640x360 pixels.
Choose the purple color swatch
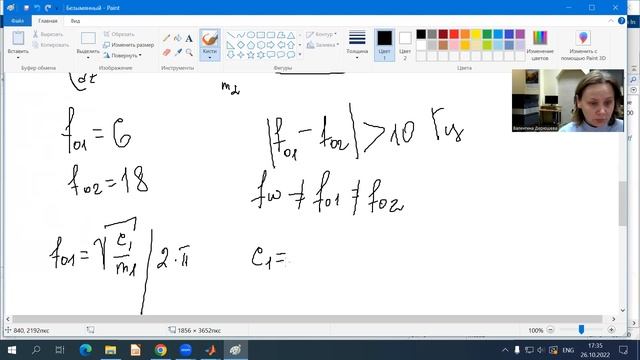tap(520, 34)
